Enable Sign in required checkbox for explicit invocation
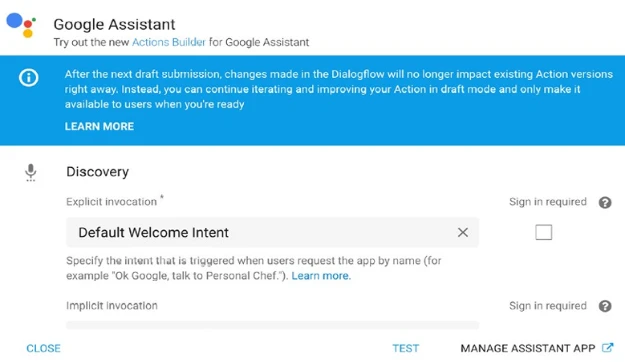This screenshot has width=625, height=362. [543, 232]
